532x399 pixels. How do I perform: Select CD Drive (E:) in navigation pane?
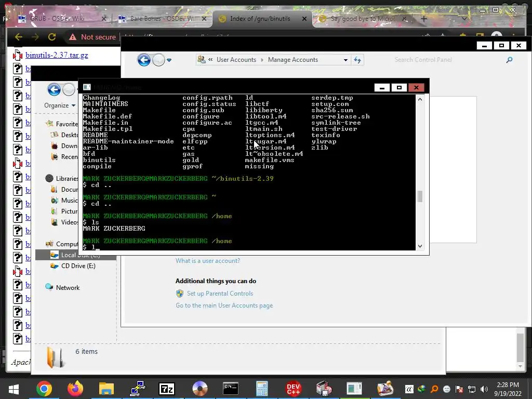click(78, 265)
